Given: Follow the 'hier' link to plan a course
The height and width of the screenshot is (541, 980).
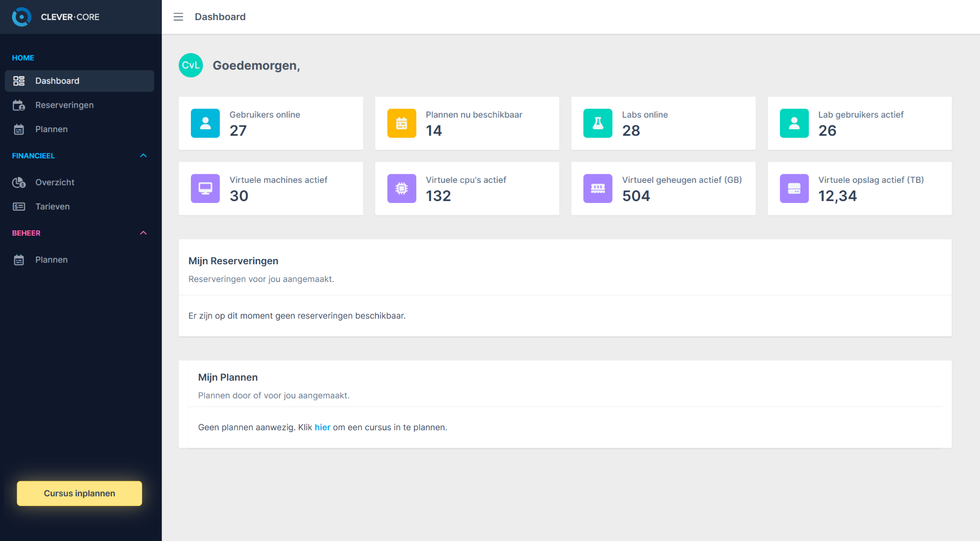Looking at the screenshot, I should [323, 427].
